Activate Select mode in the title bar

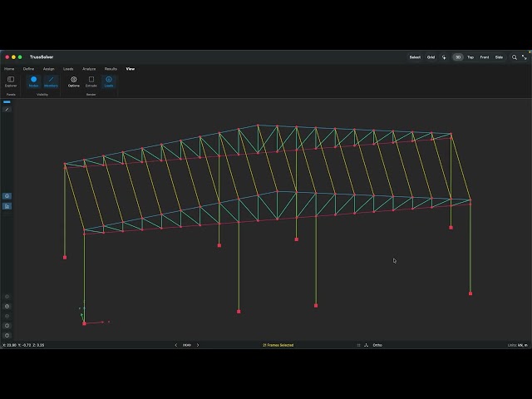[x=415, y=57]
